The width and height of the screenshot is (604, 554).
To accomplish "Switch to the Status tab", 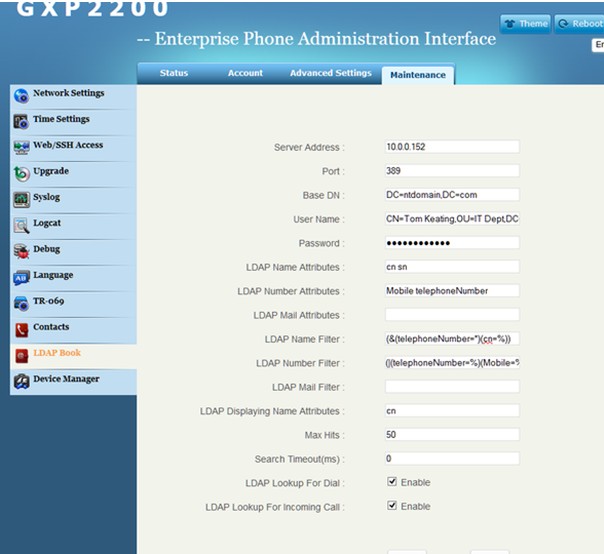I will coord(174,73).
